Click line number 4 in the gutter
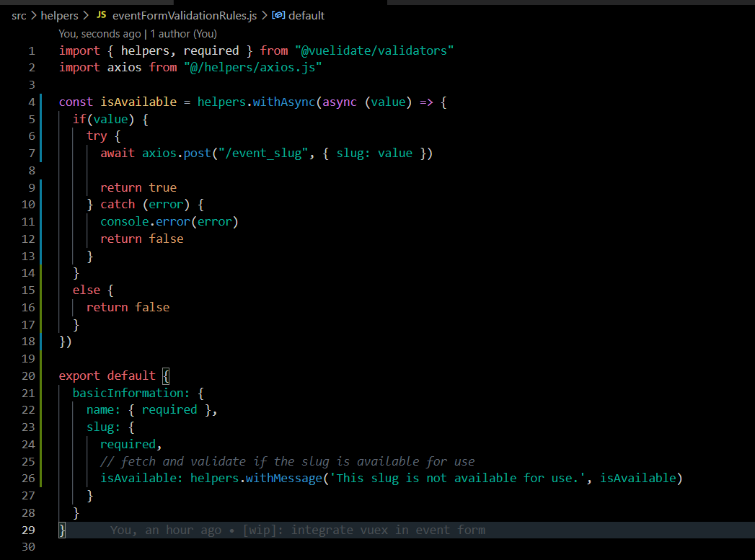Viewport: 755px width, 560px height. (32, 102)
